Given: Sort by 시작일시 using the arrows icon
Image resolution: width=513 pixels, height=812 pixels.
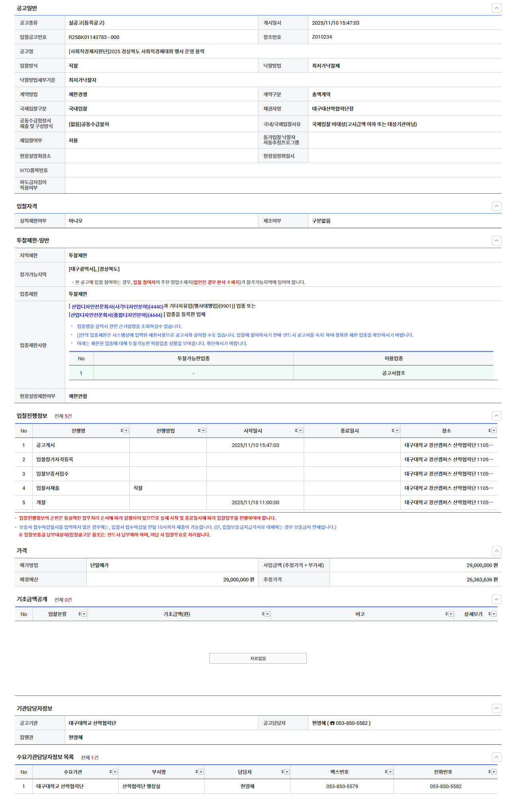Looking at the screenshot, I should pos(296,431).
